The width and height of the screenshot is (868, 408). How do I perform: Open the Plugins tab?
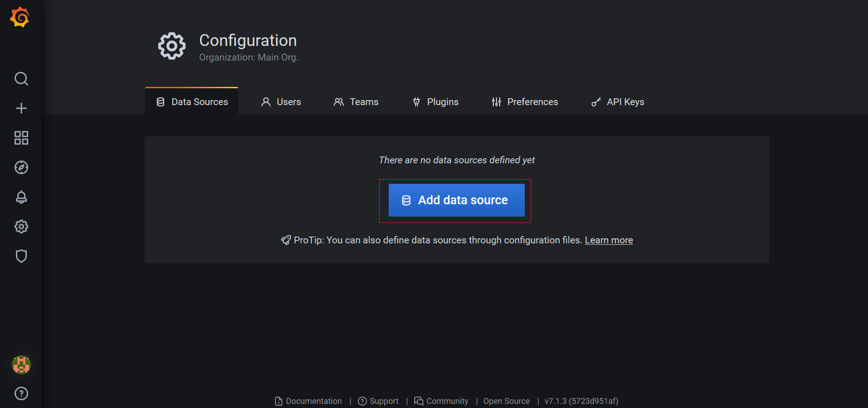(x=435, y=102)
